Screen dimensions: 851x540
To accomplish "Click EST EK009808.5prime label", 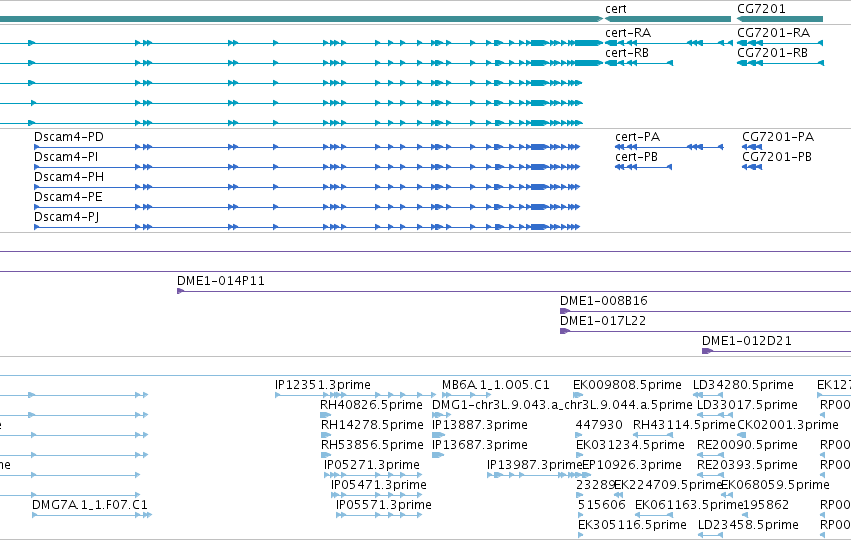I will pos(627,385).
